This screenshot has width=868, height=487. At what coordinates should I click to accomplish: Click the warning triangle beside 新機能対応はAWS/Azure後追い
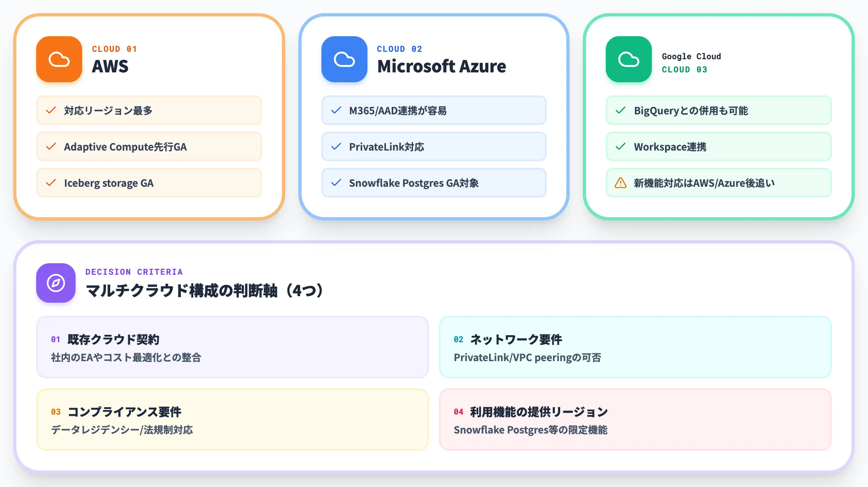click(621, 183)
